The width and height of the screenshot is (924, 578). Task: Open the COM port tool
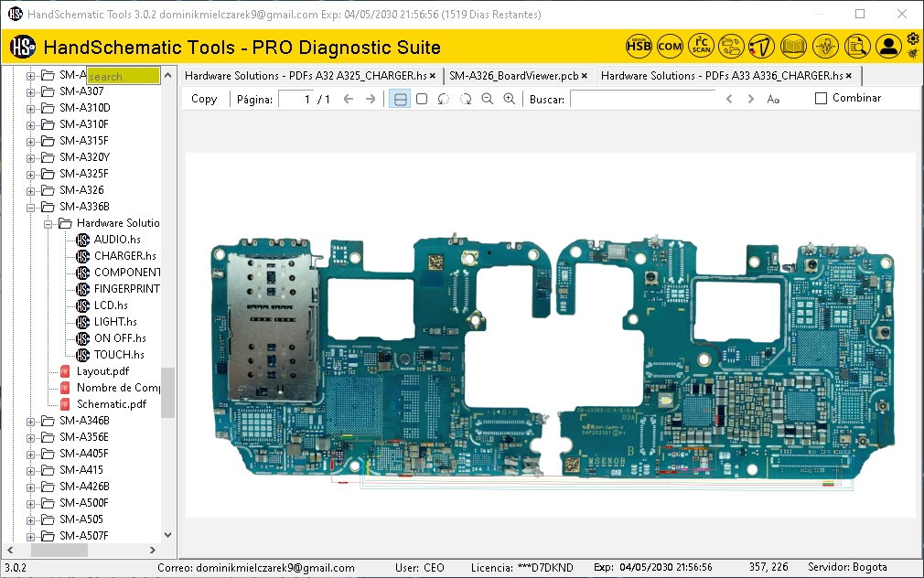[x=670, y=46]
